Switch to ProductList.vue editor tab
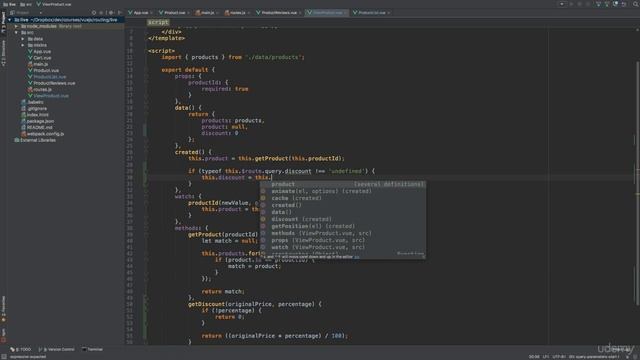 coord(371,13)
